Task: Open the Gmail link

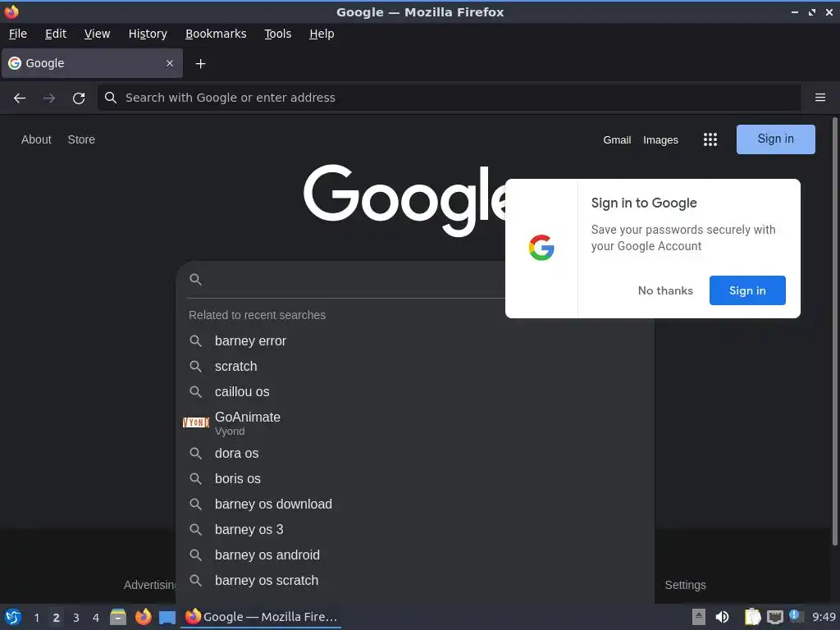Action: [x=617, y=139]
